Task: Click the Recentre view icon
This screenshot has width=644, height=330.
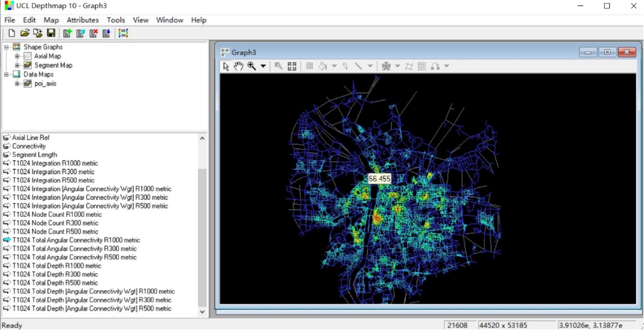Action: point(292,66)
